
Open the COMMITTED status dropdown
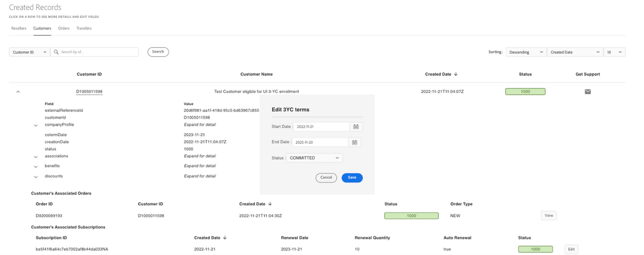pos(314,158)
